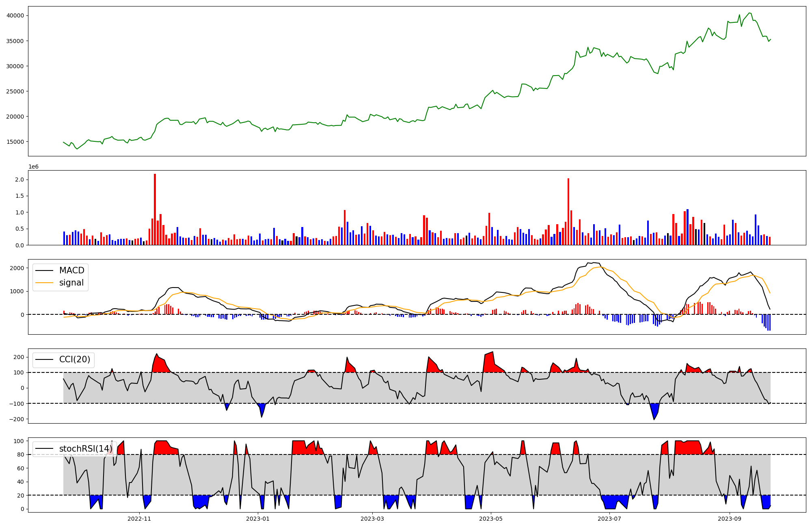Image resolution: width=812 pixels, height=528 pixels.
Task: Click the 1e6 volume scale label
Action: tap(33, 167)
